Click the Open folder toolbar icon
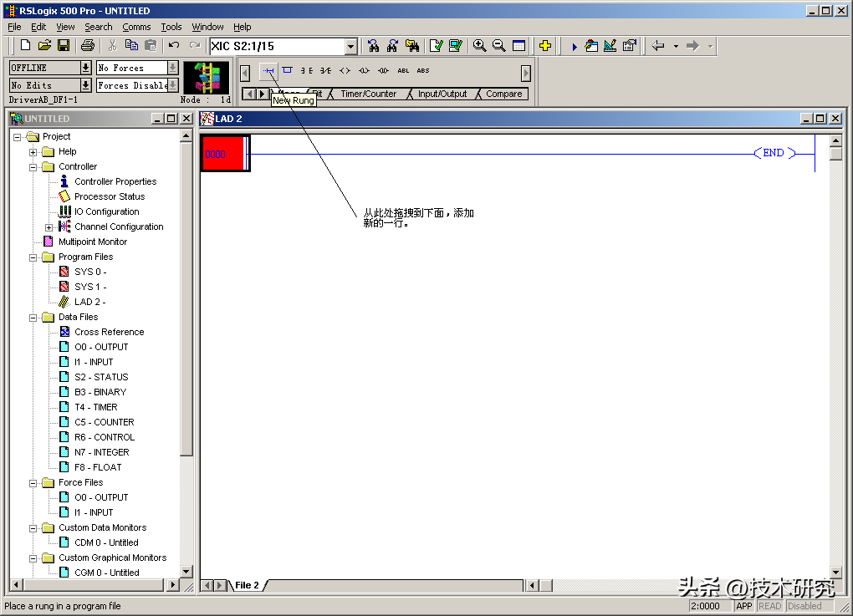This screenshot has height=616, width=853. [44, 46]
